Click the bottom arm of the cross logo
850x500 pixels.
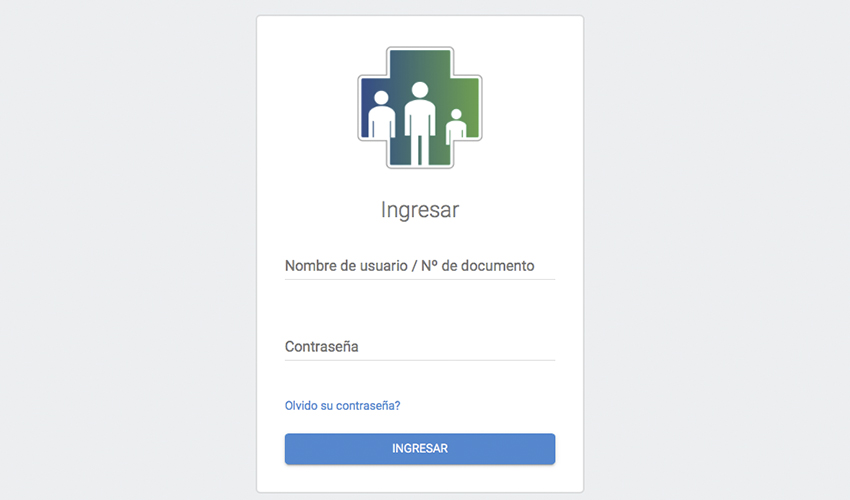point(420,152)
